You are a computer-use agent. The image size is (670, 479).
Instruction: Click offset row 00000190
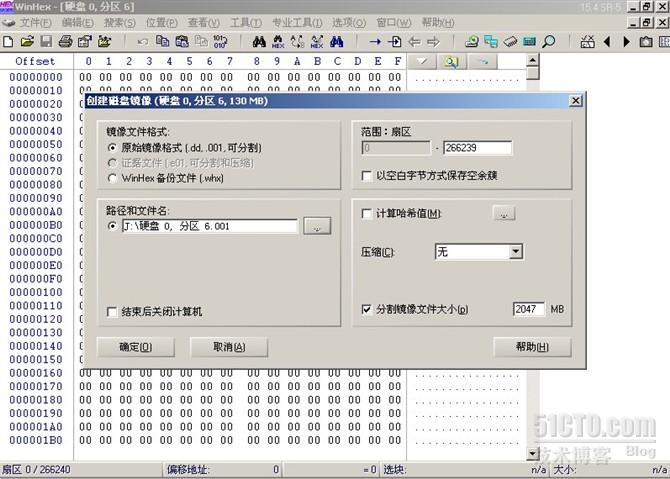coord(36,414)
